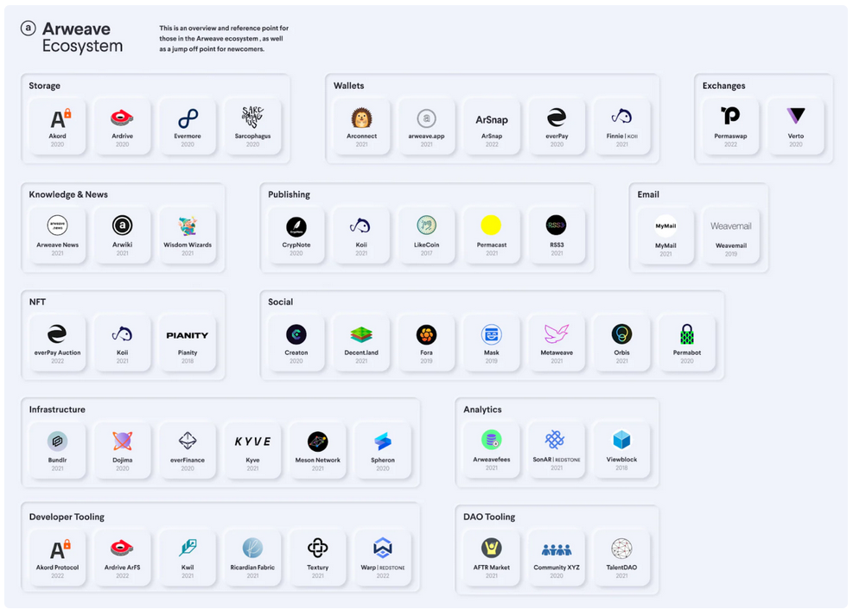Select the Textury developer tooling icon

[x=317, y=548]
